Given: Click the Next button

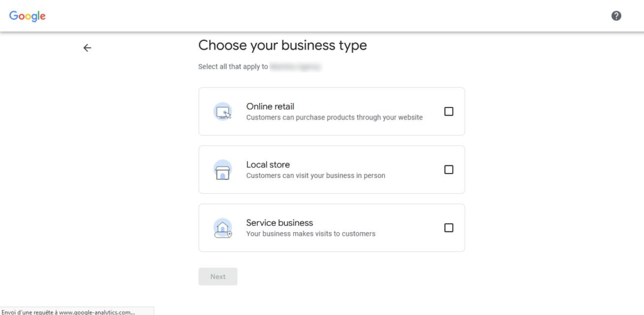Looking at the screenshot, I should pos(218,277).
